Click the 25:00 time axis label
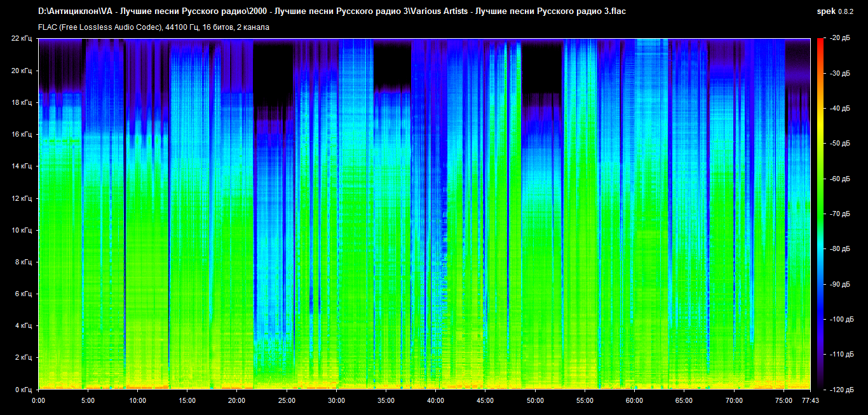Image resolution: width=868 pixels, height=415 pixels. pos(287,400)
